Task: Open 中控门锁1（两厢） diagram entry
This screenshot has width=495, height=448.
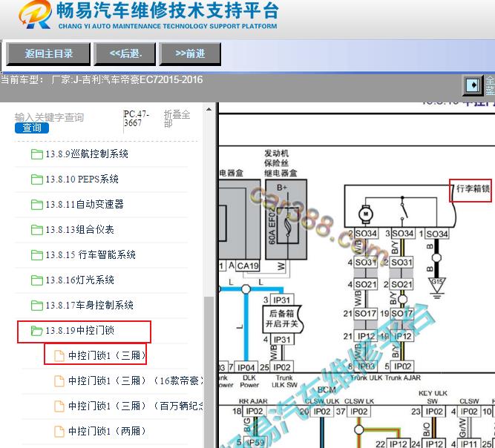Action: (x=107, y=431)
